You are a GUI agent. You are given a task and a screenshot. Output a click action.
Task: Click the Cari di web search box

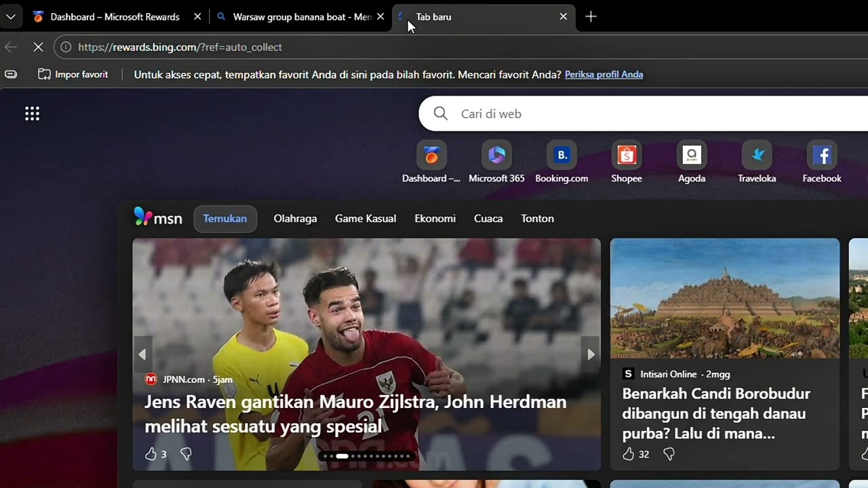point(644,114)
